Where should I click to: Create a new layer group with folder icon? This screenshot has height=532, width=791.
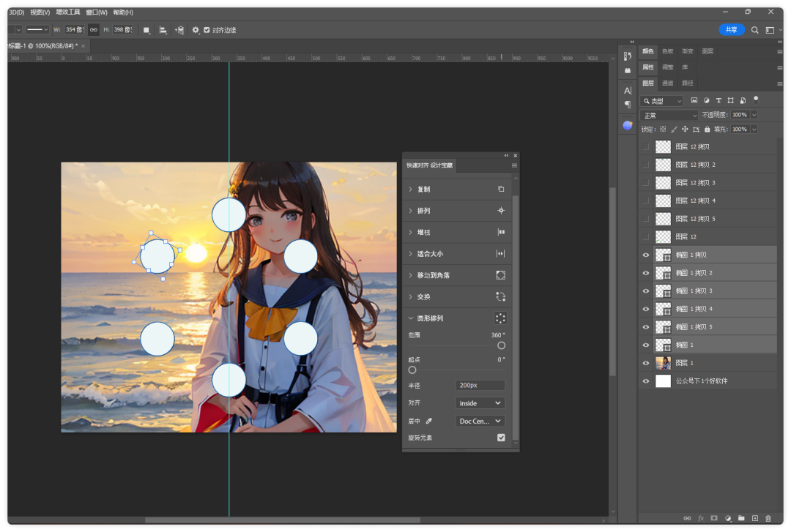click(740, 518)
